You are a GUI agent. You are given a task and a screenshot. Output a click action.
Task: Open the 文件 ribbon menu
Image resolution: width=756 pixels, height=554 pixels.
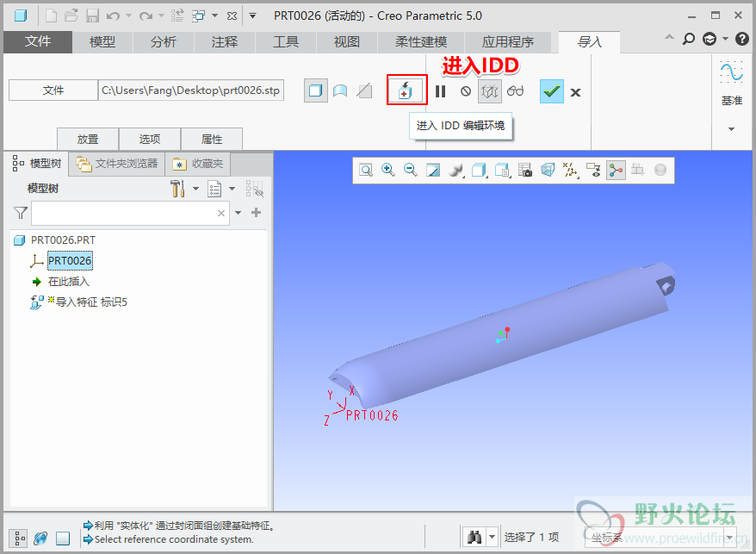click(x=38, y=42)
